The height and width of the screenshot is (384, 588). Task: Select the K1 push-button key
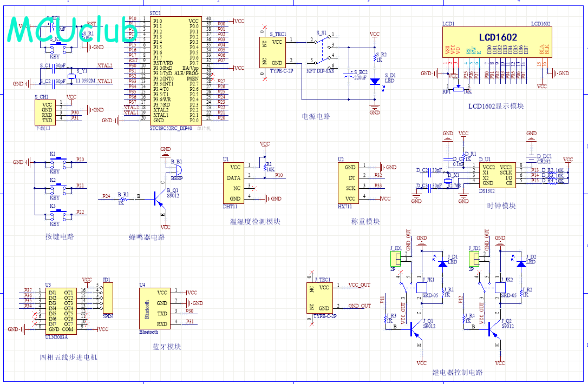57,162
